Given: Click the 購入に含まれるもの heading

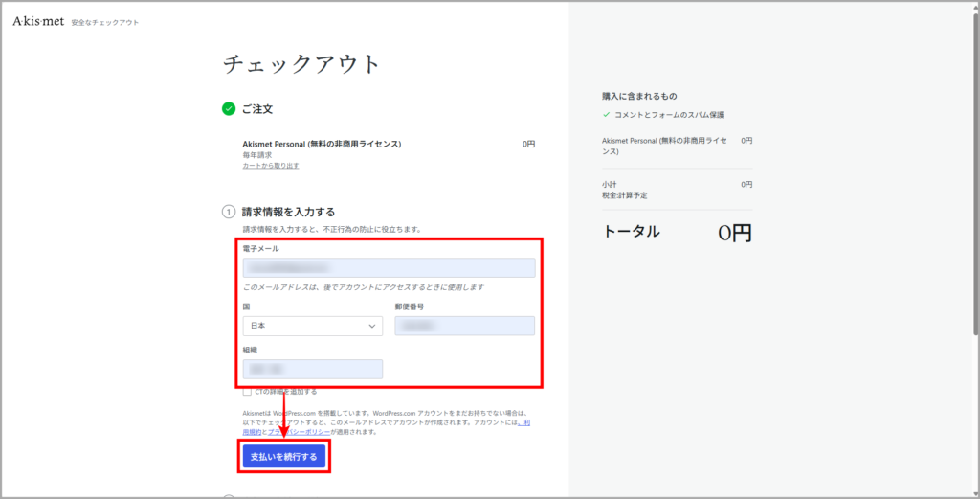Looking at the screenshot, I should tap(638, 96).
